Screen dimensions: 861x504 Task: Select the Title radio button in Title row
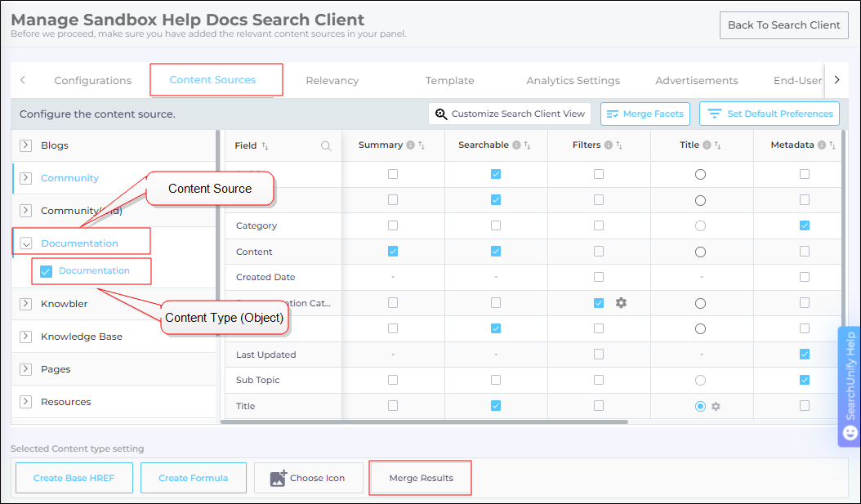point(700,406)
